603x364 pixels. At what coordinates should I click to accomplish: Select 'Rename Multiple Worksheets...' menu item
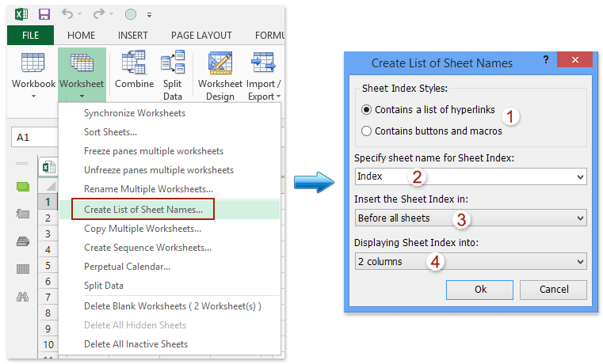pos(148,189)
